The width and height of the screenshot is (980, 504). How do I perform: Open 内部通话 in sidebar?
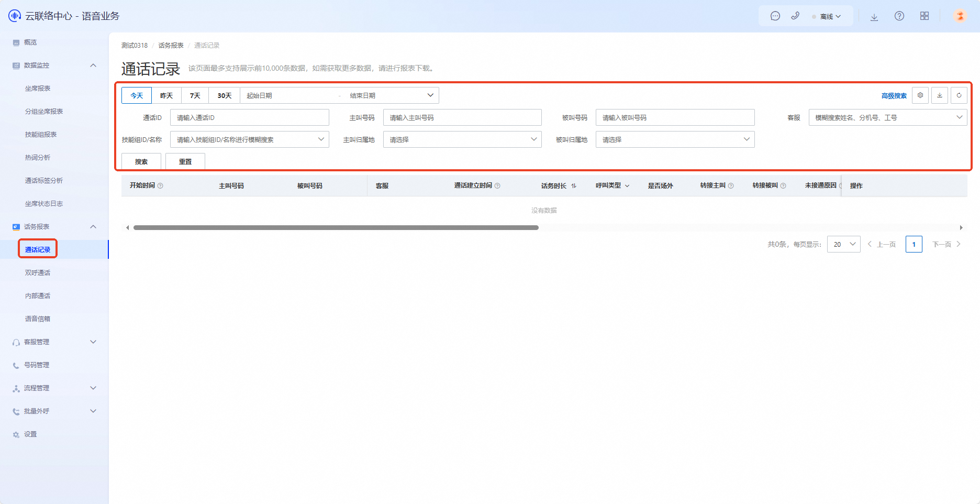pyautogui.click(x=38, y=296)
